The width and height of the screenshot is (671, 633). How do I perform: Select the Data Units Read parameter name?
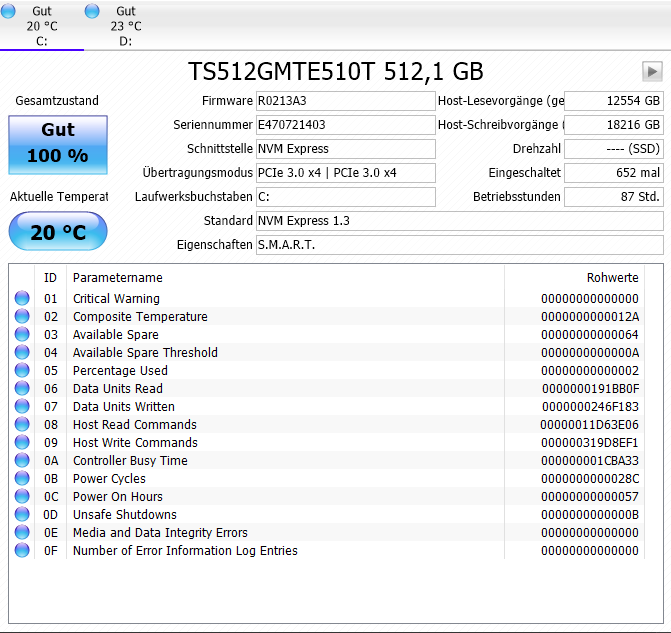coord(118,389)
